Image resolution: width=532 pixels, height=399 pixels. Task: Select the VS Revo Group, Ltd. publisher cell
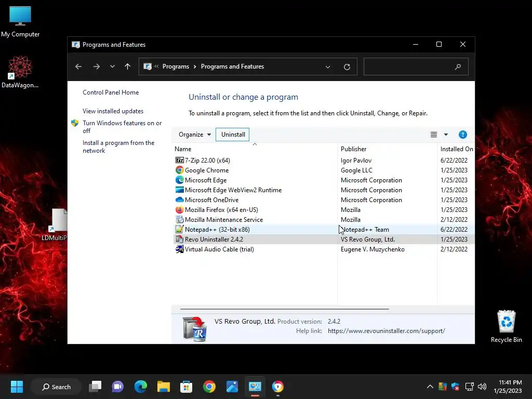coord(368,239)
